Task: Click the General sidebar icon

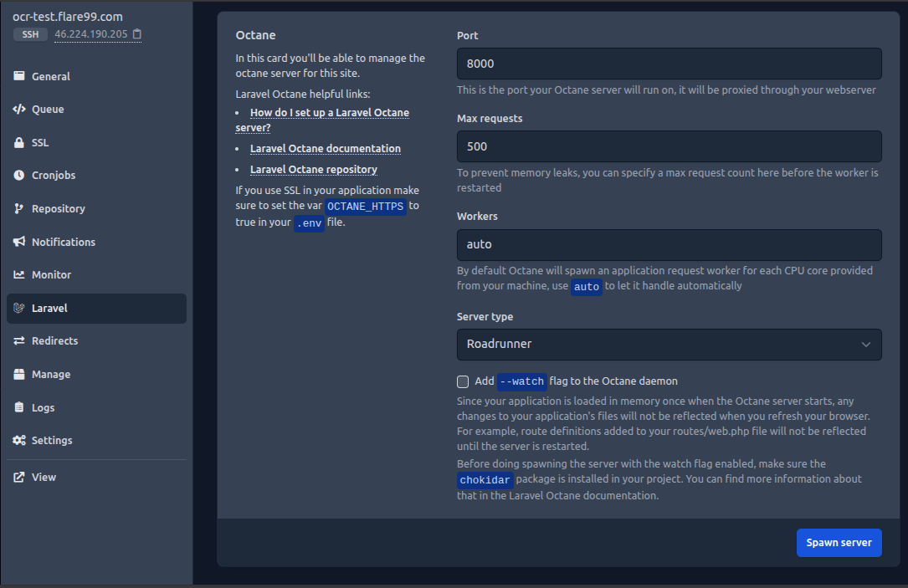Action: [x=19, y=76]
